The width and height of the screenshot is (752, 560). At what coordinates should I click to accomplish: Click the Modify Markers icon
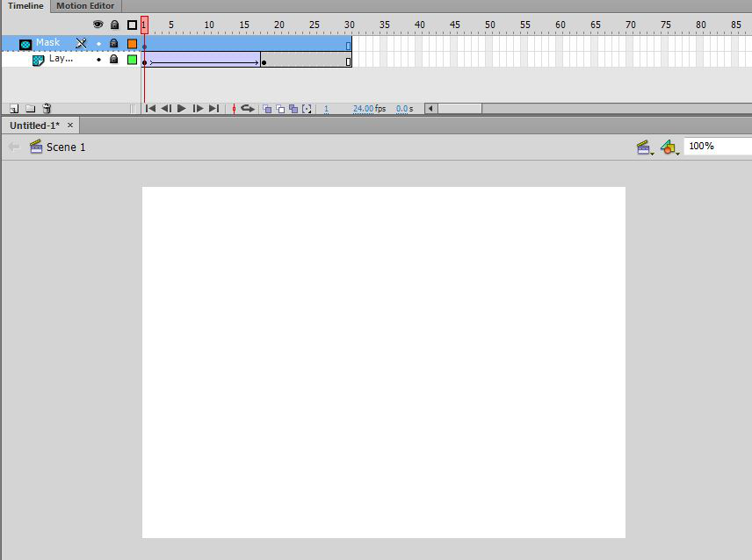coord(307,109)
